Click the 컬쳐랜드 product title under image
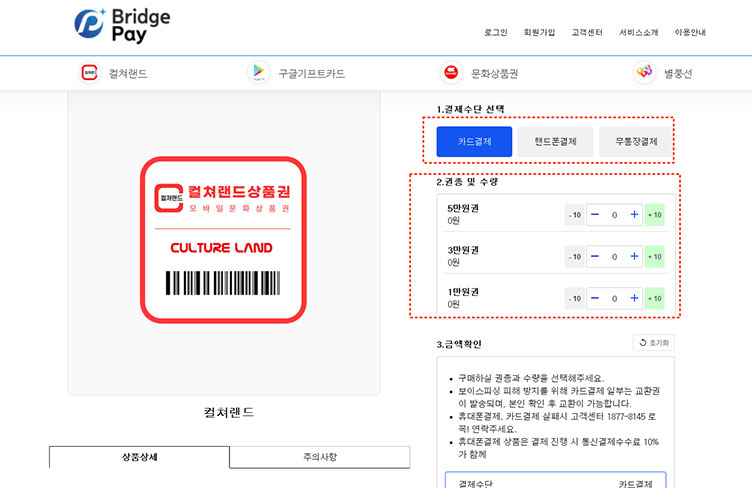752x500 pixels. tap(229, 412)
